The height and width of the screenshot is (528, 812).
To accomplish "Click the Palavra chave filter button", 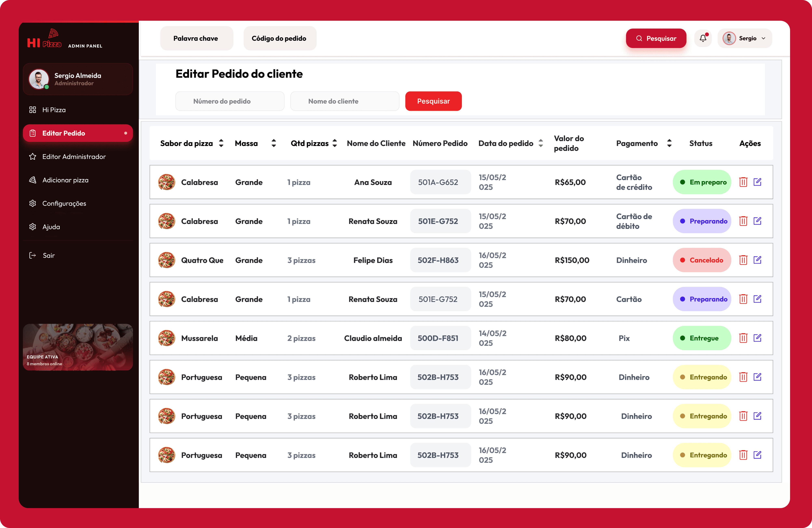I will pyautogui.click(x=197, y=38).
